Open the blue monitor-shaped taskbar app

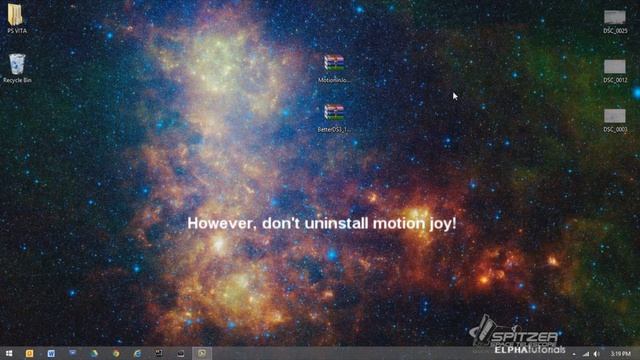pos(73,353)
